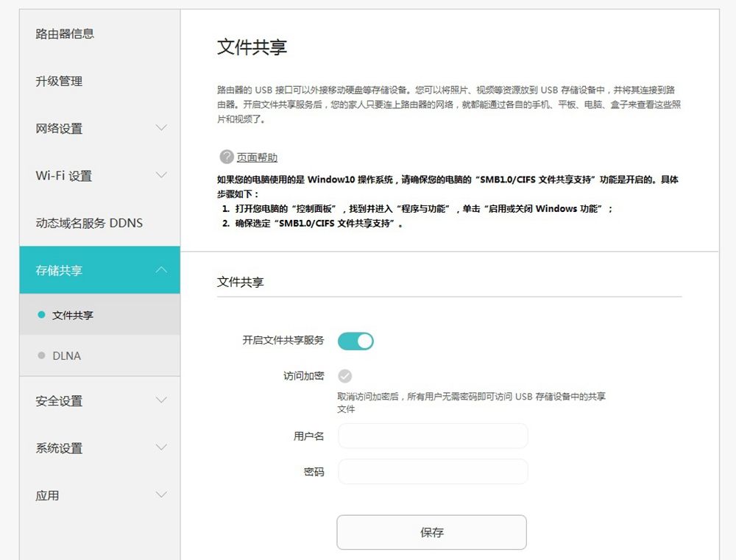The width and height of the screenshot is (736, 560).
Task: Click the 访问加密 label
Action: [304, 375]
